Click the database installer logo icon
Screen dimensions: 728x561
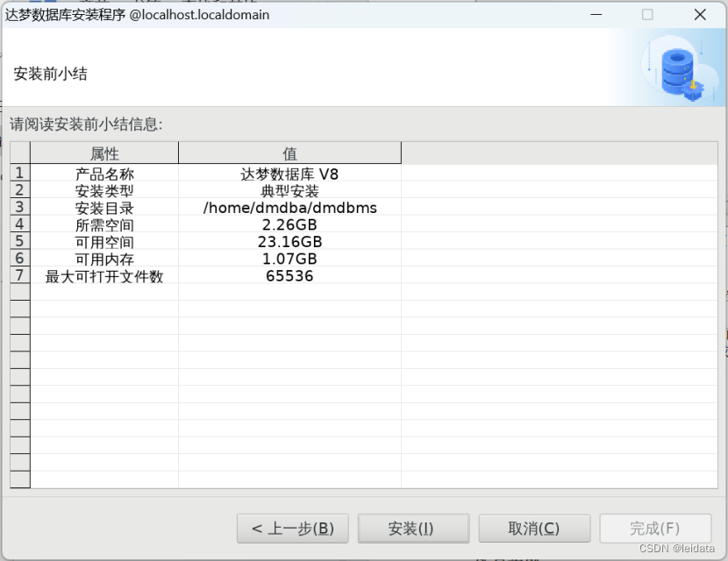click(x=681, y=69)
